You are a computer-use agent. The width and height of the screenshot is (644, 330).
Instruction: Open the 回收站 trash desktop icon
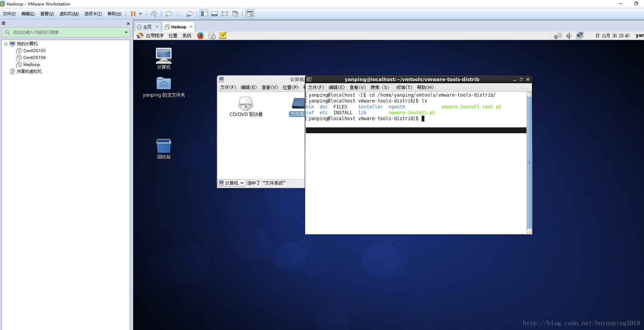click(x=164, y=149)
